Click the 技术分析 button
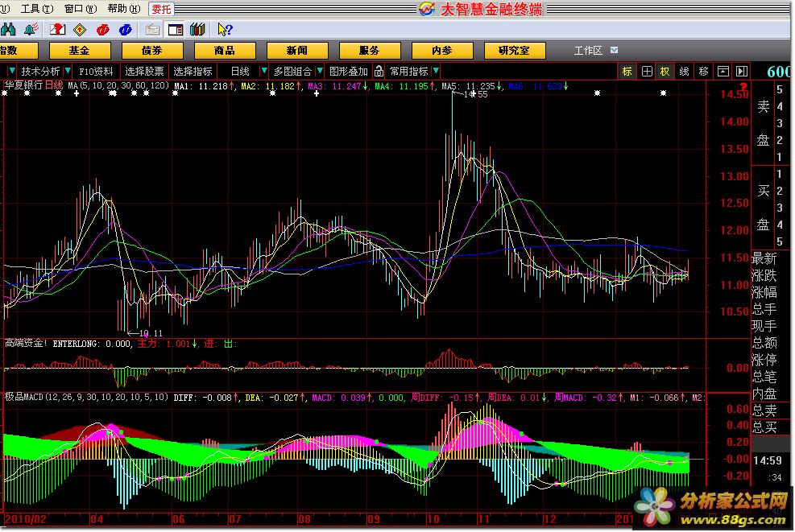The width and height of the screenshot is (795, 532). (x=40, y=72)
